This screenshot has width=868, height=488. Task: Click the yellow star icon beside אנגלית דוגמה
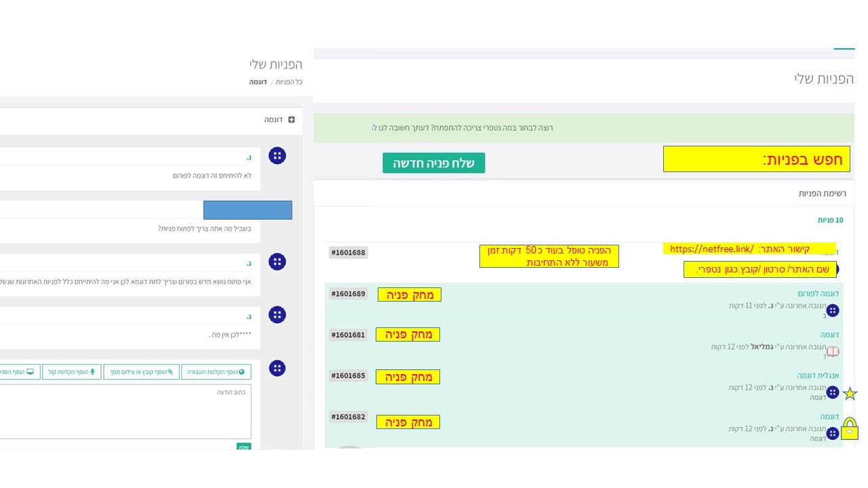pyautogui.click(x=850, y=394)
